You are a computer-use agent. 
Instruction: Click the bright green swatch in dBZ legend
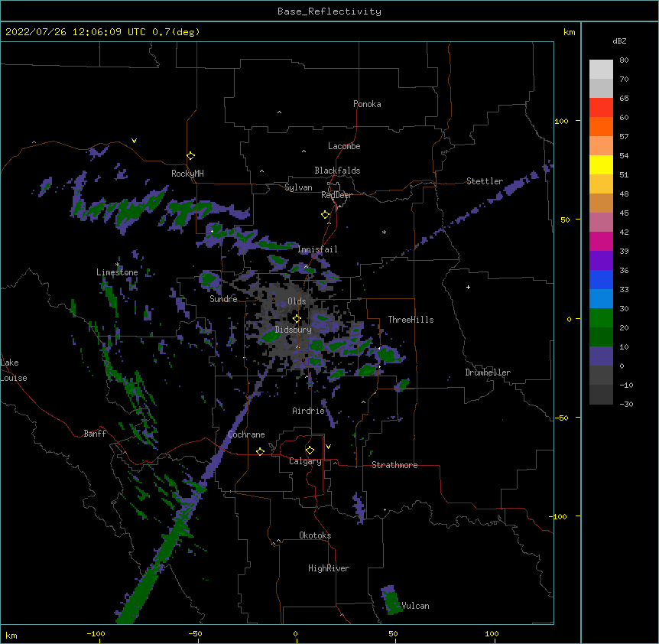coord(601,318)
